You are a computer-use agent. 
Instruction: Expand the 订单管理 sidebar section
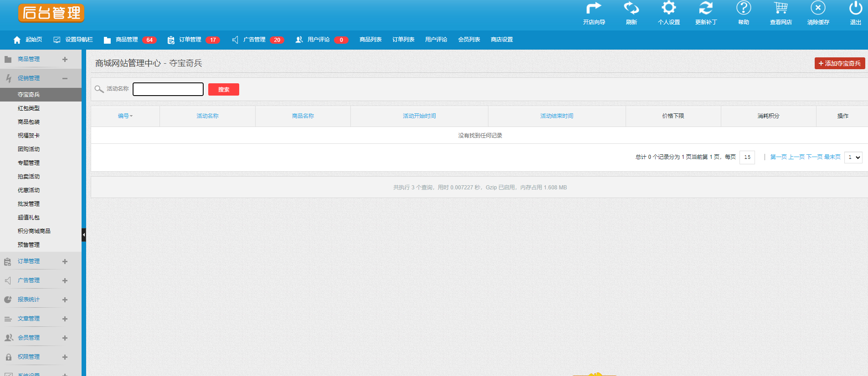[x=65, y=261]
